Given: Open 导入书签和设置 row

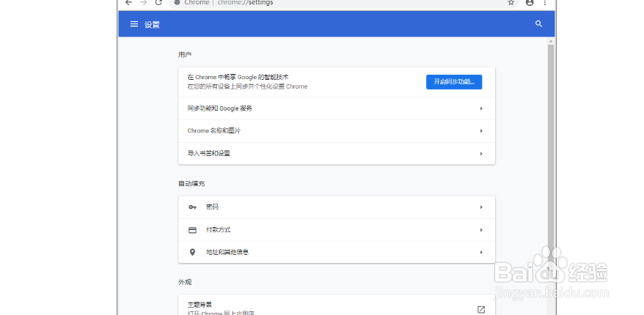Looking at the screenshot, I should 337,153.
